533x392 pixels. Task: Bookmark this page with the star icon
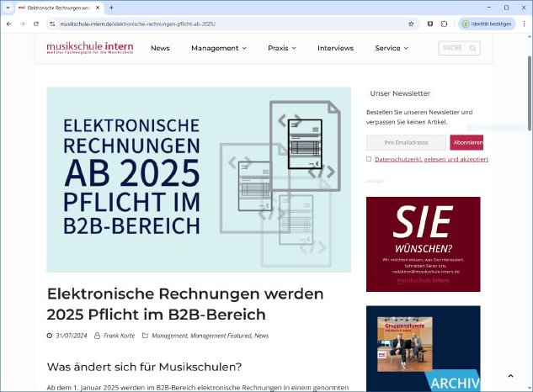[411, 24]
